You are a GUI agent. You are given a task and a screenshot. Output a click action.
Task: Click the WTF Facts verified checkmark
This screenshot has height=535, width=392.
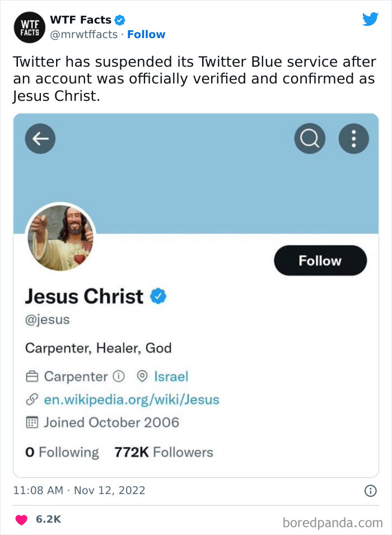[x=120, y=21]
